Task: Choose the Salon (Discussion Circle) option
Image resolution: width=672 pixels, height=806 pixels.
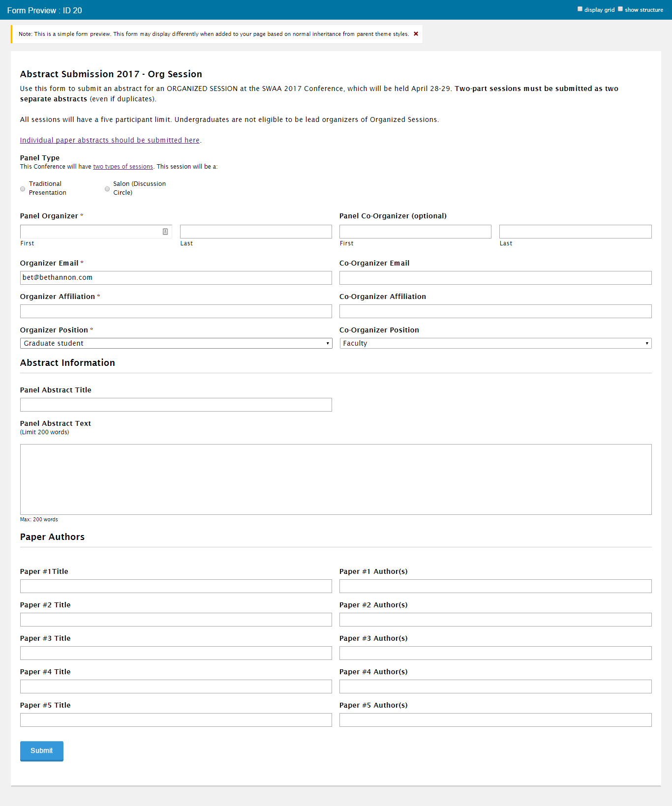Action: (107, 189)
